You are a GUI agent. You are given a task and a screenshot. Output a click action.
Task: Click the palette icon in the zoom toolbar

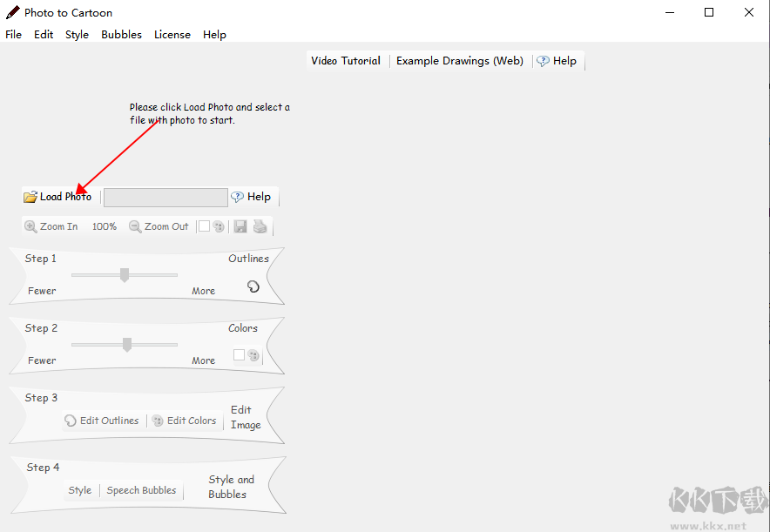(x=219, y=226)
